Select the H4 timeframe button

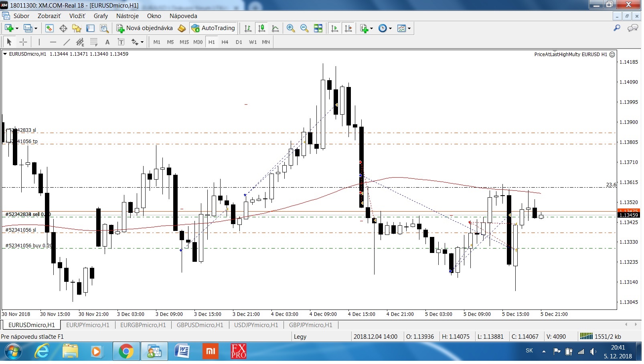pos(225,42)
